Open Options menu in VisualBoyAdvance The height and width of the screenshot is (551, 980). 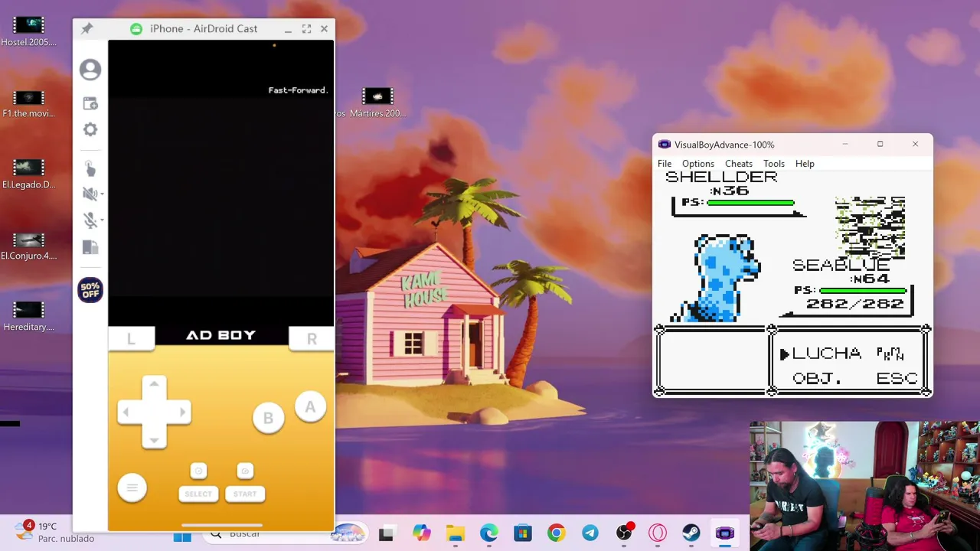pyautogui.click(x=698, y=164)
